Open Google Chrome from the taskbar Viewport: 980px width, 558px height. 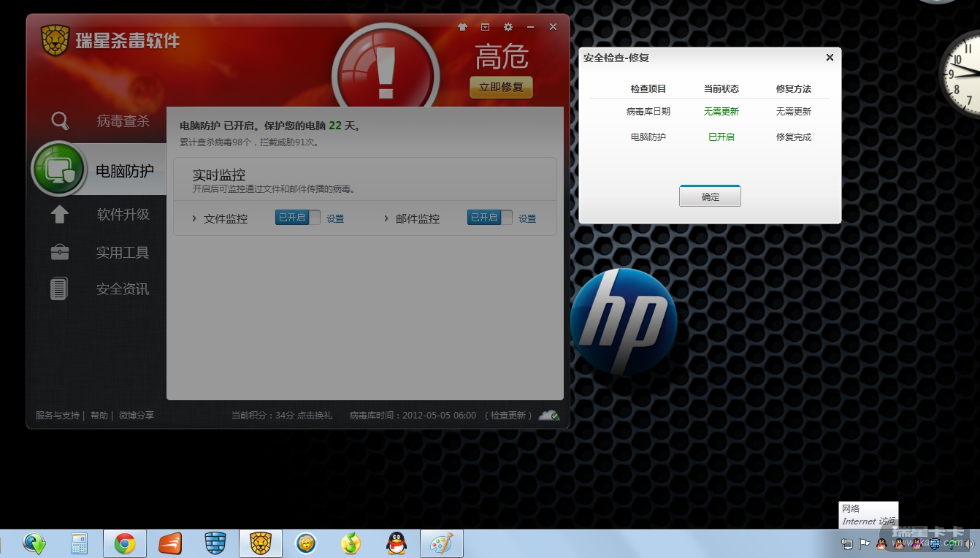[125, 543]
